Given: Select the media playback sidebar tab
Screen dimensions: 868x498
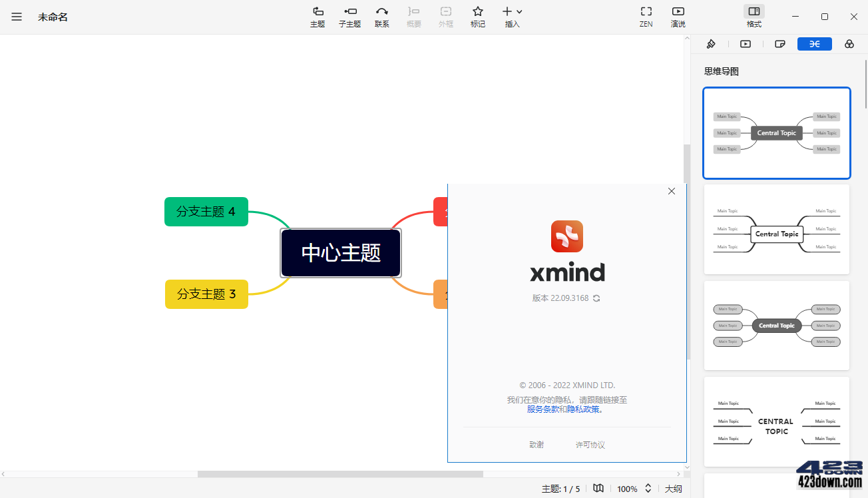Looking at the screenshot, I should 745,44.
